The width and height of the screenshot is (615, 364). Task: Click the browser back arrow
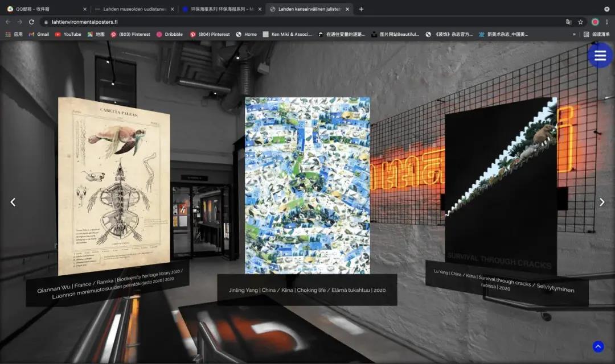tap(8, 22)
